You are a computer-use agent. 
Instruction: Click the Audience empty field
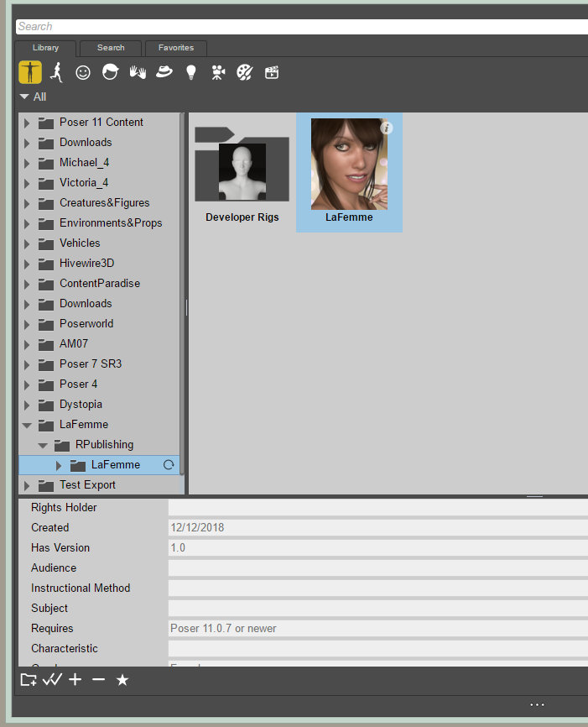click(x=378, y=568)
